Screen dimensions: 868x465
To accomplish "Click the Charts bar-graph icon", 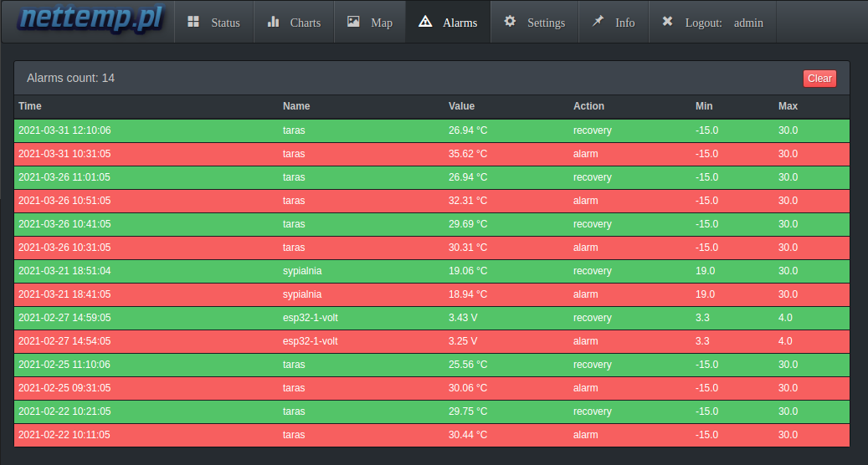I will 274,22.
